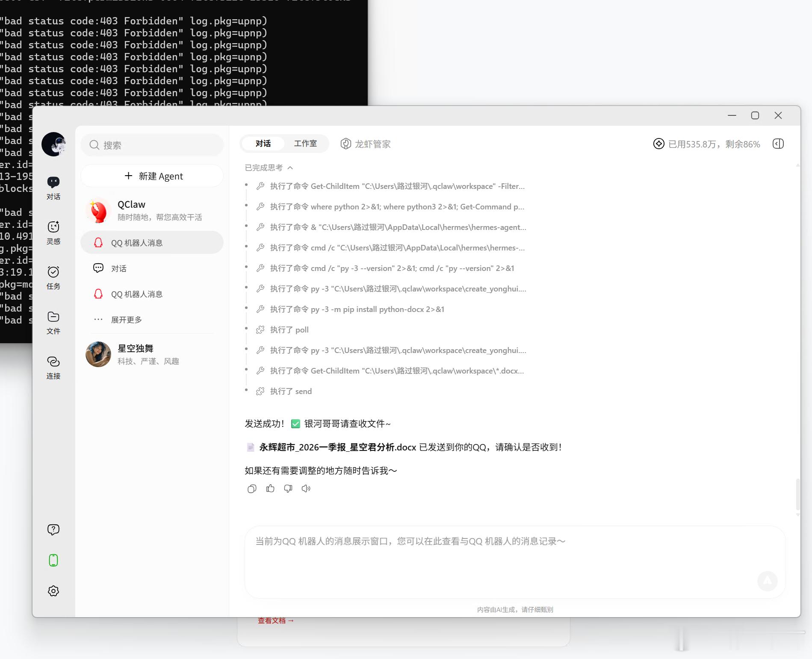812x659 pixels.
Task: Expand 展开更多 in the conversation list
Action: click(x=126, y=319)
